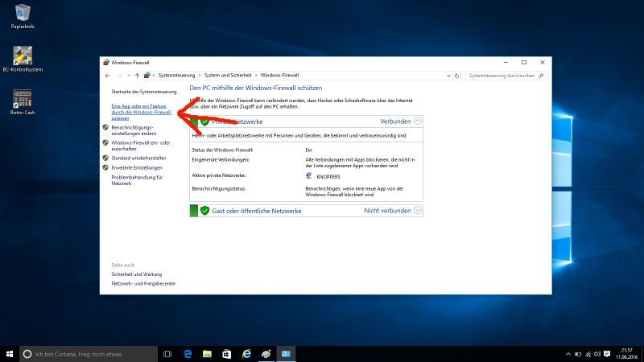
Task: Click the Windows-Firewall title bar icon
Action: click(x=106, y=63)
